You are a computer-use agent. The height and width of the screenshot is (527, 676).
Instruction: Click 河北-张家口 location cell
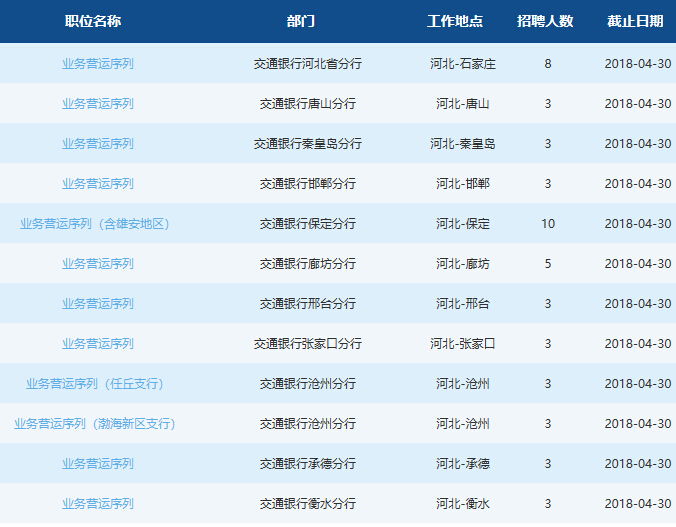tap(463, 344)
